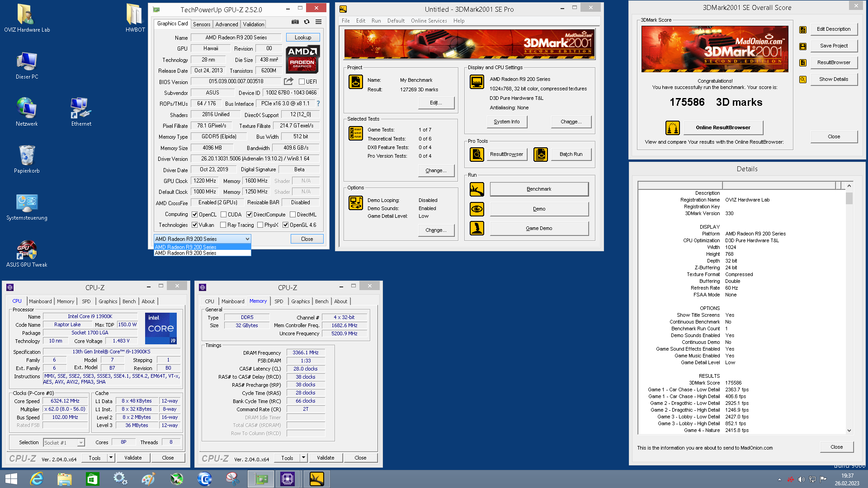Open Mainboard tab in left CPU-Z window

pos(40,301)
